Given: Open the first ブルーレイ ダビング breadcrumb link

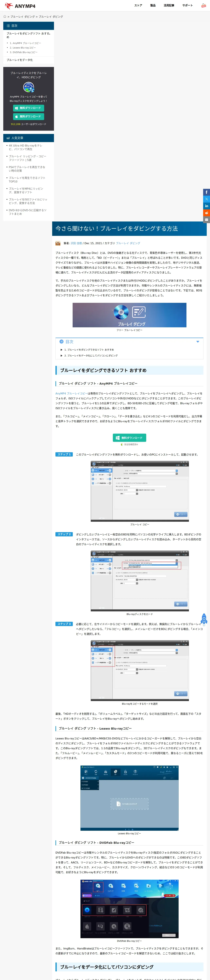Looking at the screenshot, I should [22, 17].
